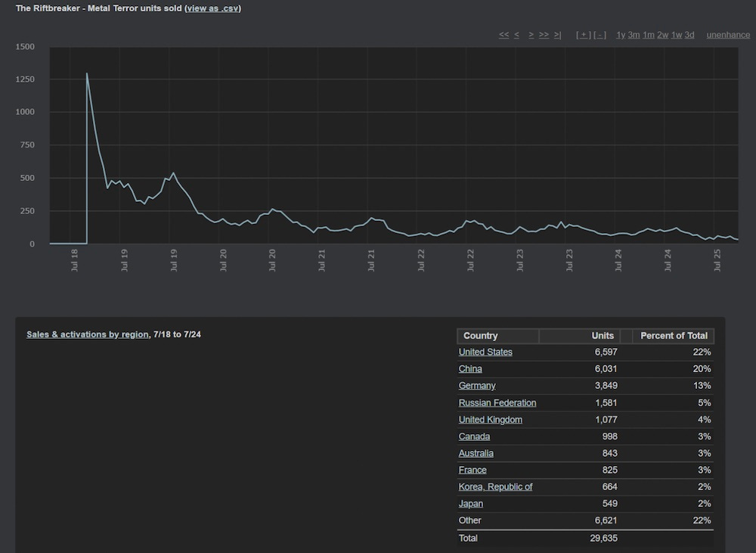Select the 1,077 units cell
The width and height of the screenshot is (756, 553).
pyautogui.click(x=606, y=419)
